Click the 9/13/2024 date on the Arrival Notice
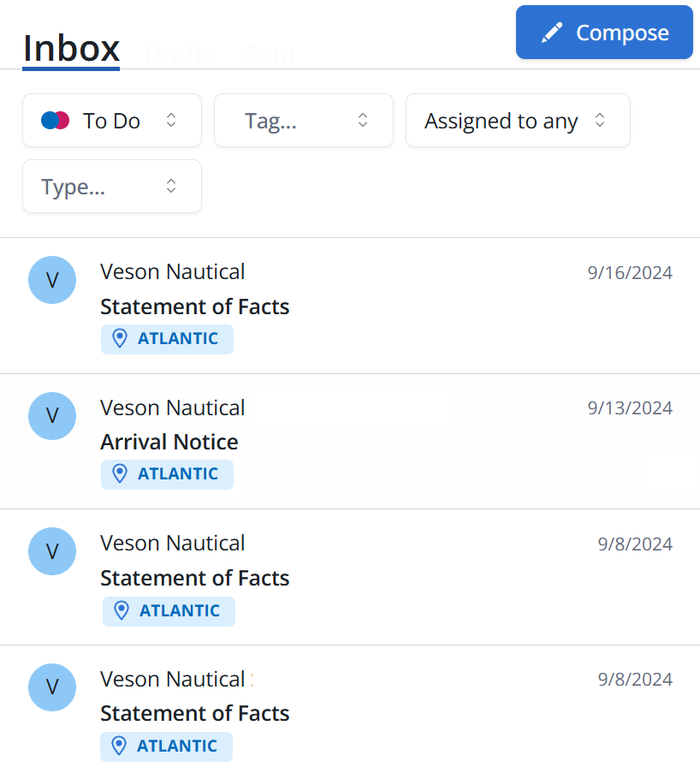 point(630,408)
